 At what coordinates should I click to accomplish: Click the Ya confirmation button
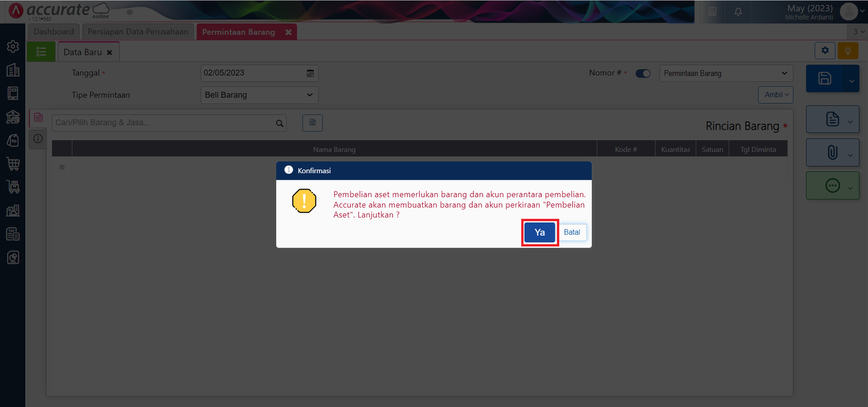click(540, 232)
